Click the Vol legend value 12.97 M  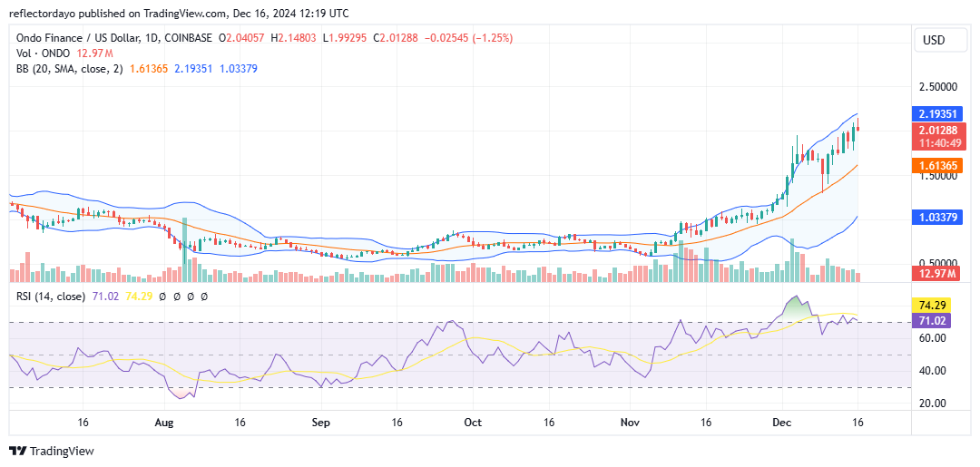[x=93, y=54]
